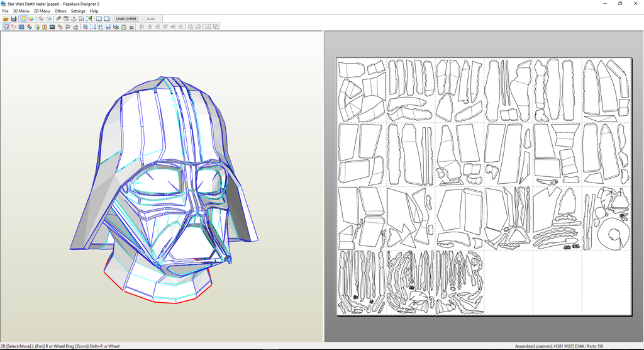644x350 pixels.
Task: Open the Others menu
Action: [60, 11]
